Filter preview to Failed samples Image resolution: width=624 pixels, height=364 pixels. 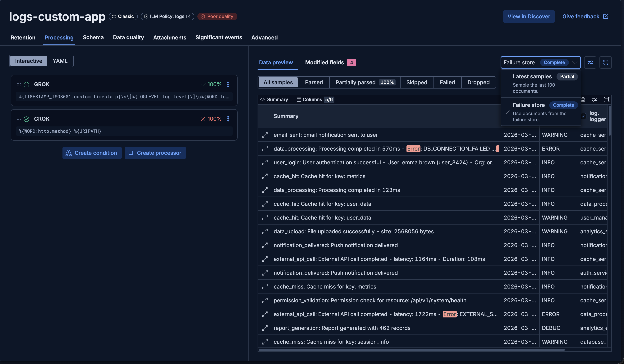pos(447,82)
